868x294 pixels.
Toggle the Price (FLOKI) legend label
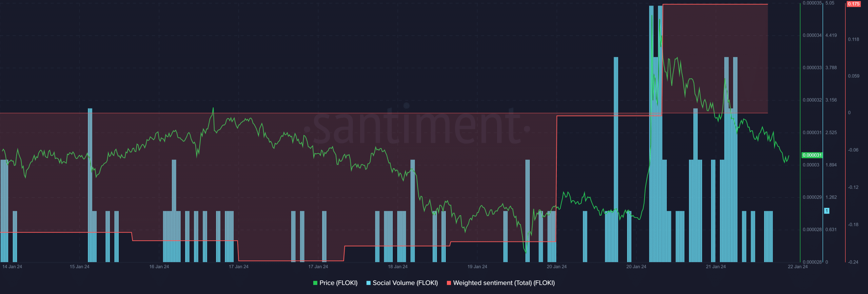click(x=338, y=283)
